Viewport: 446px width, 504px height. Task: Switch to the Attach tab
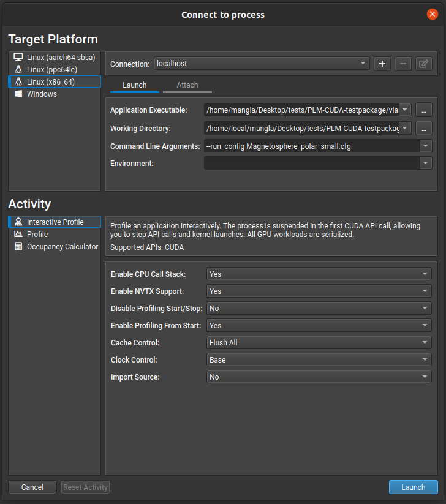(187, 85)
